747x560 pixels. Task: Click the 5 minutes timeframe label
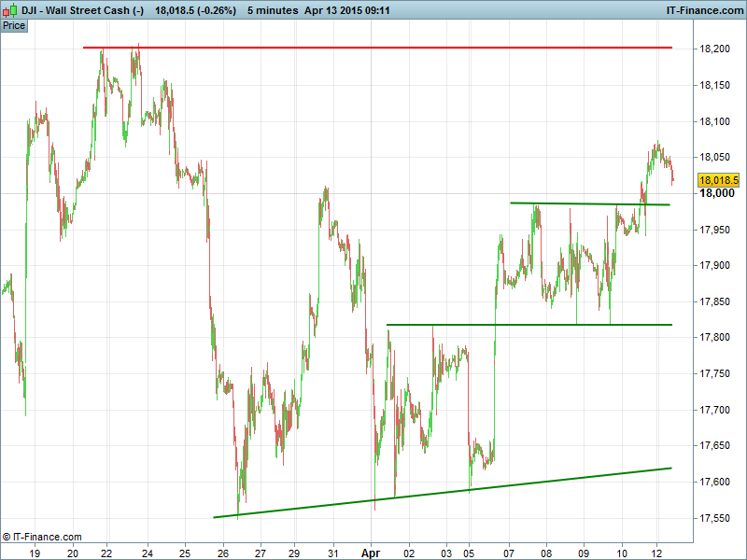tap(273, 10)
